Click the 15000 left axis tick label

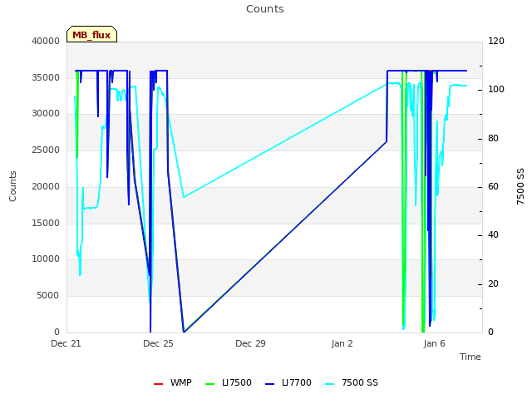46,224
